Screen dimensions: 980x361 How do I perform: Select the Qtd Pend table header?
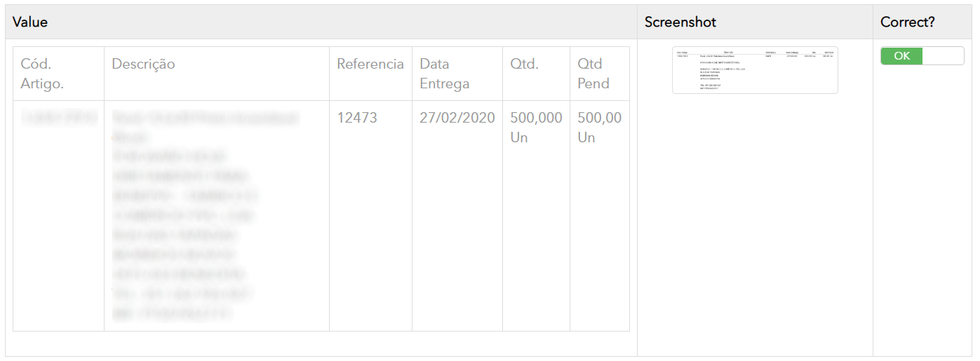(x=593, y=74)
